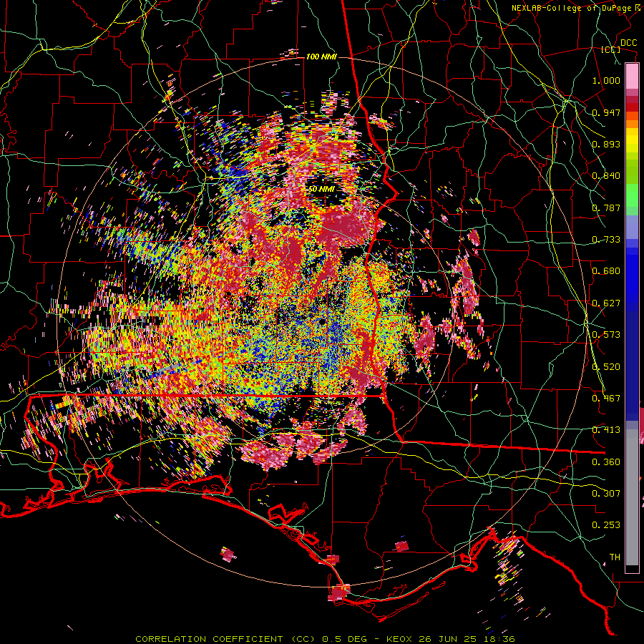Click the radar site center dot

click(323, 322)
